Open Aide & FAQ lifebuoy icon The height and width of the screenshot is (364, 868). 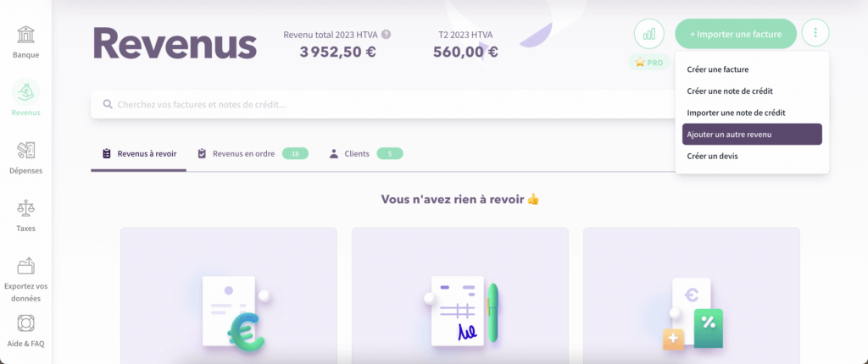pos(26,323)
